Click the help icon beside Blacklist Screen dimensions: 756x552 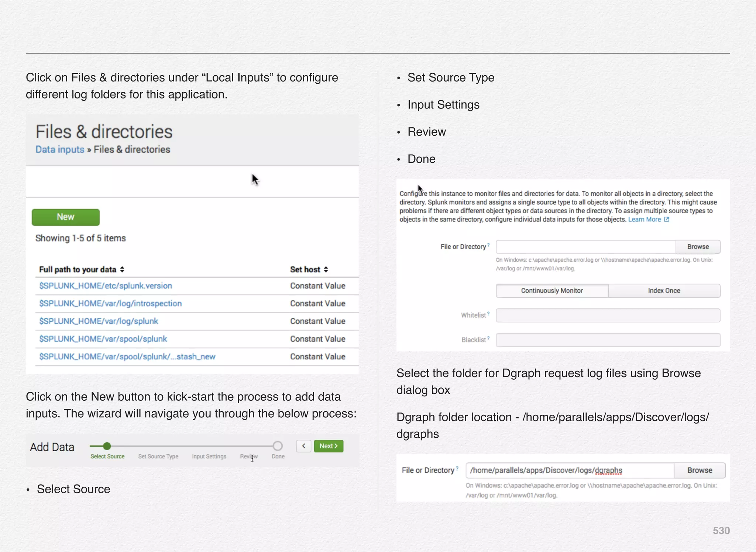click(x=488, y=338)
